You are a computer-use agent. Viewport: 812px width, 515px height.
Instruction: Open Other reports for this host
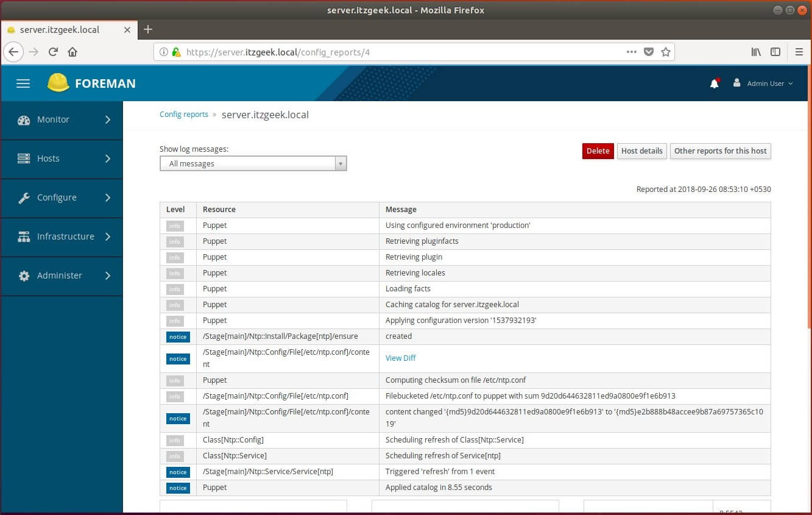720,151
